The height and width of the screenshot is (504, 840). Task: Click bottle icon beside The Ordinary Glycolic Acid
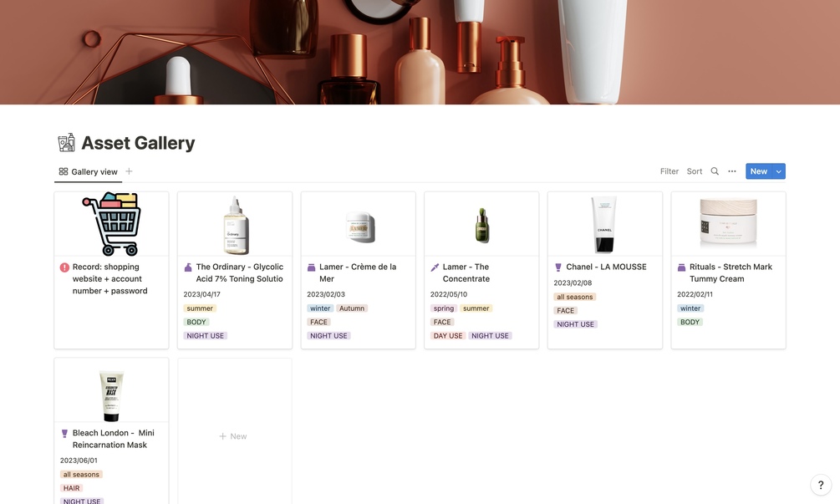coord(188,267)
